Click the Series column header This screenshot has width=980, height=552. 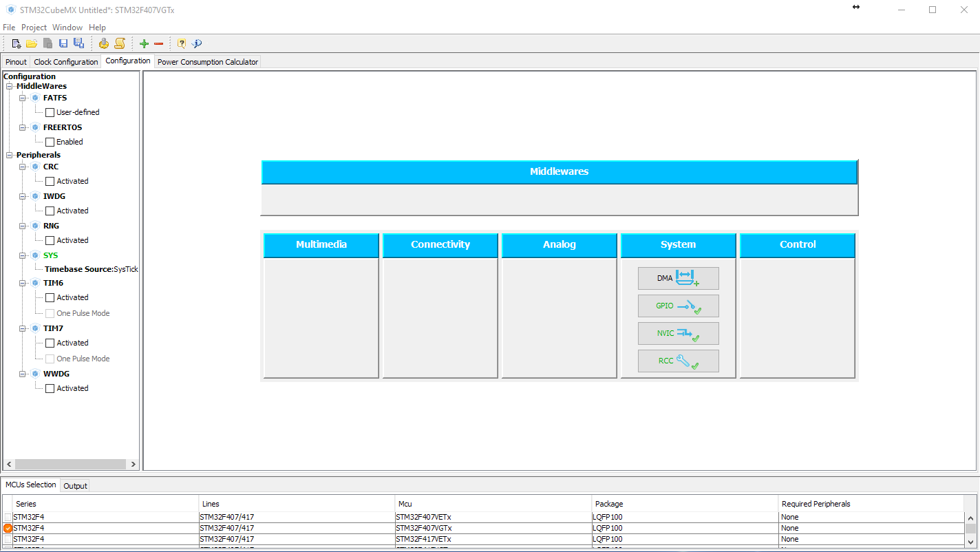pyautogui.click(x=106, y=504)
